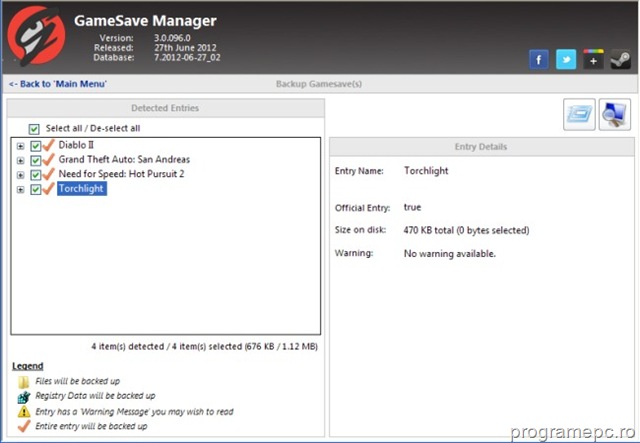This screenshot has width=640, height=443.
Task: Click the 'Size on disk:' label
Action: point(360,230)
